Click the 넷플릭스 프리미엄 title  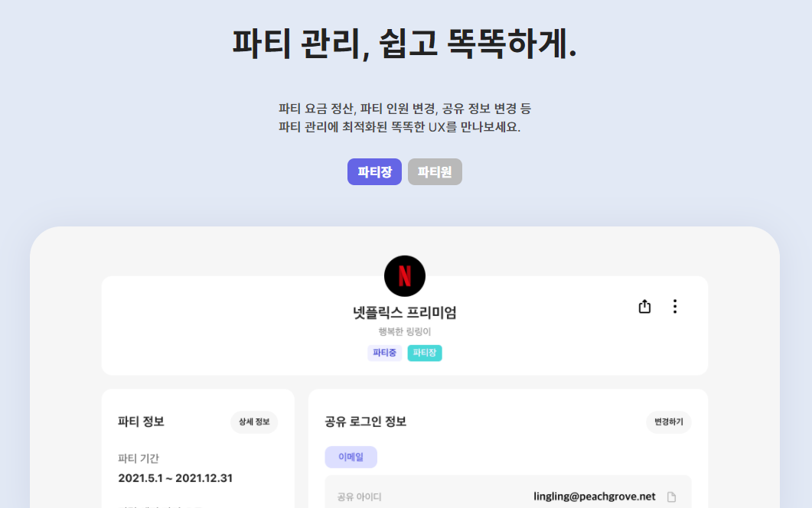coord(405,312)
